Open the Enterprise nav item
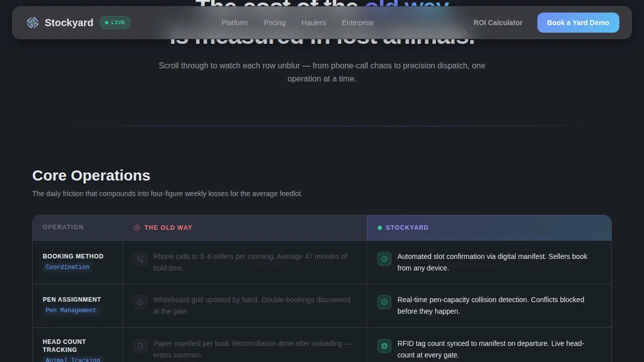Image resolution: width=644 pixels, height=362 pixels. (358, 23)
